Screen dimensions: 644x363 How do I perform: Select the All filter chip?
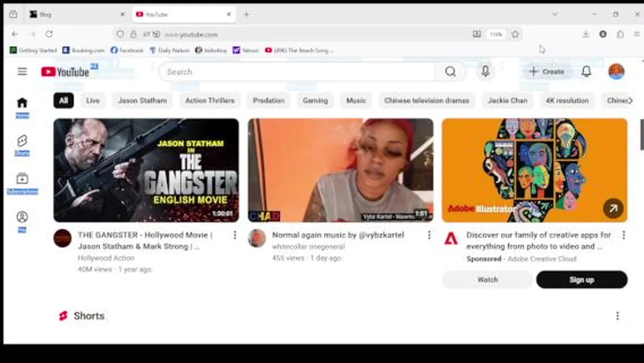point(63,100)
